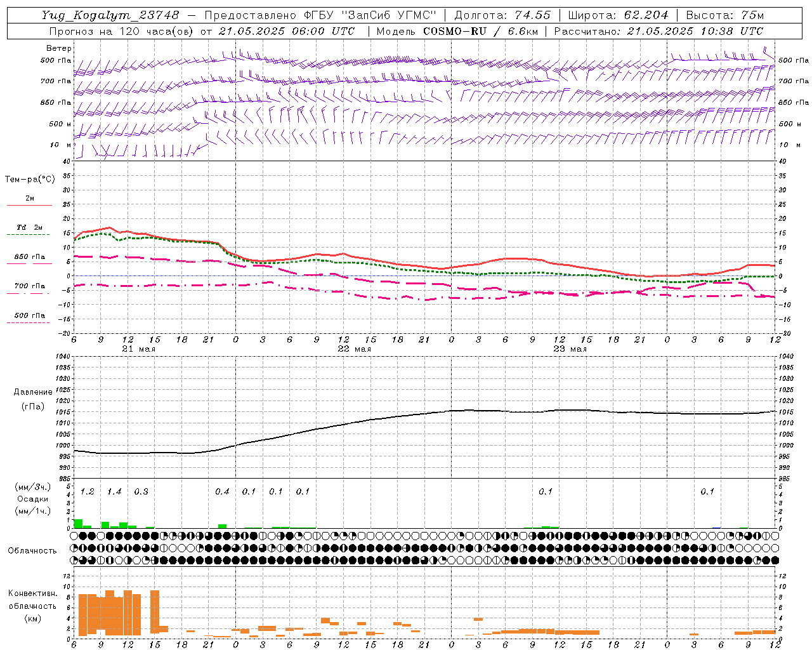Click the dashed line sample under Td 2м legend
Viewport: 812px width, 650px height.
(x=28, y=235)
